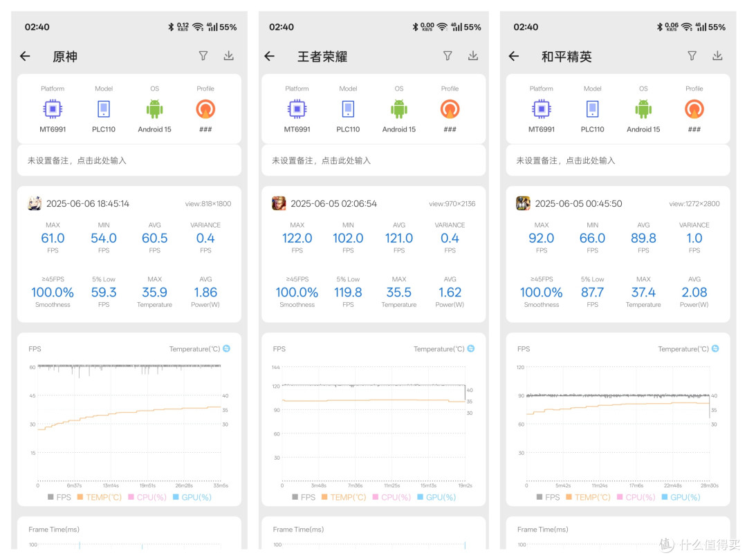Switch Temperature axis toggle in 和平精英 FPS chart
The height and width of the screenshot is (560, 747).
click(716, 348)
